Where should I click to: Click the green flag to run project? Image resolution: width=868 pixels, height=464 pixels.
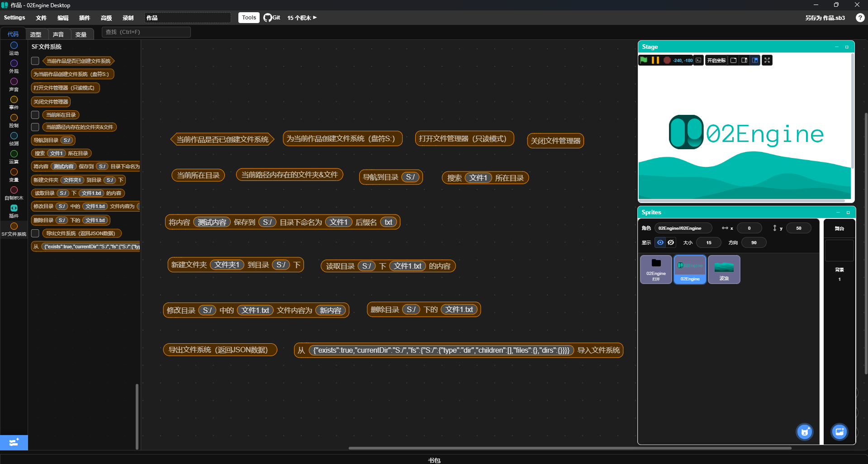coord(644,60)
